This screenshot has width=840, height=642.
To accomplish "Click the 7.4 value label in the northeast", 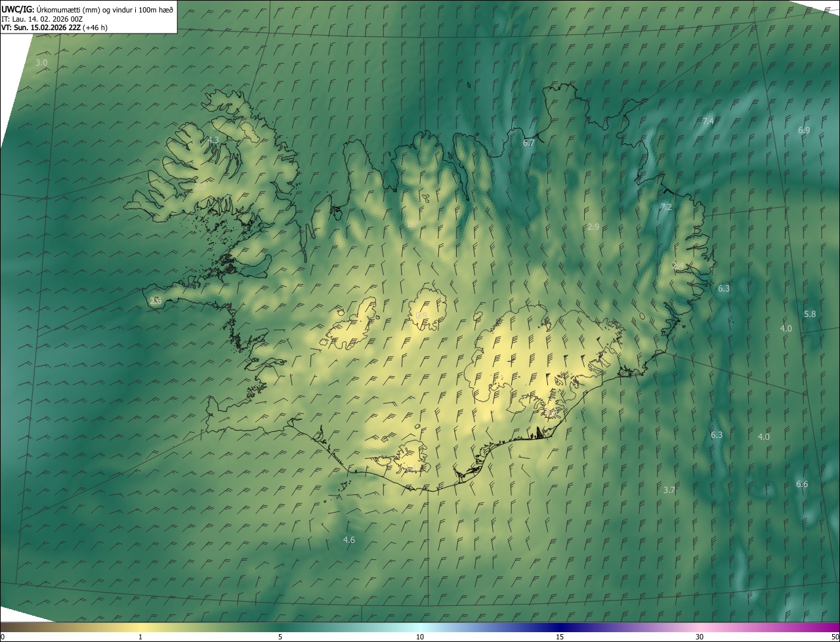I will (x=708, y=121).
